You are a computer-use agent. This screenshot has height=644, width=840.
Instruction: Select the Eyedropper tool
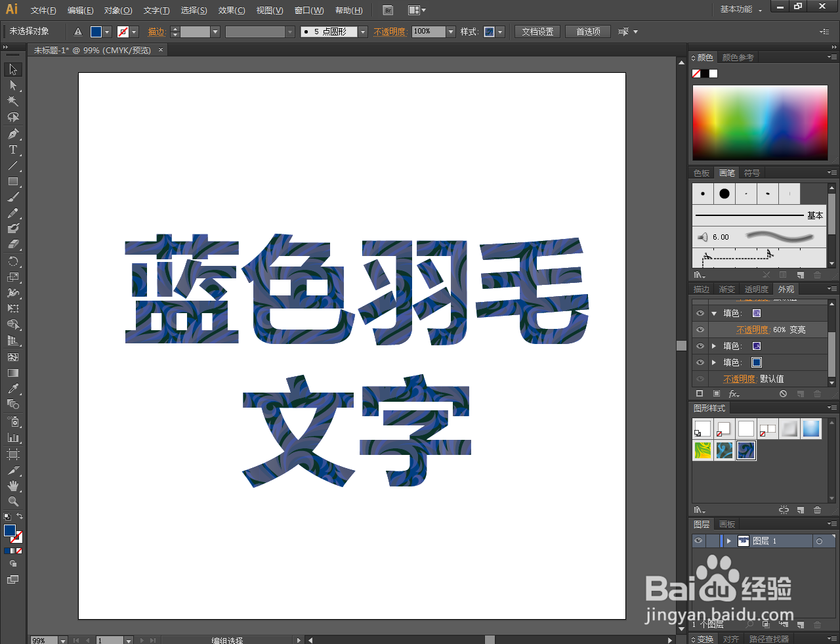pyautogui.click(x=14, y=389)
